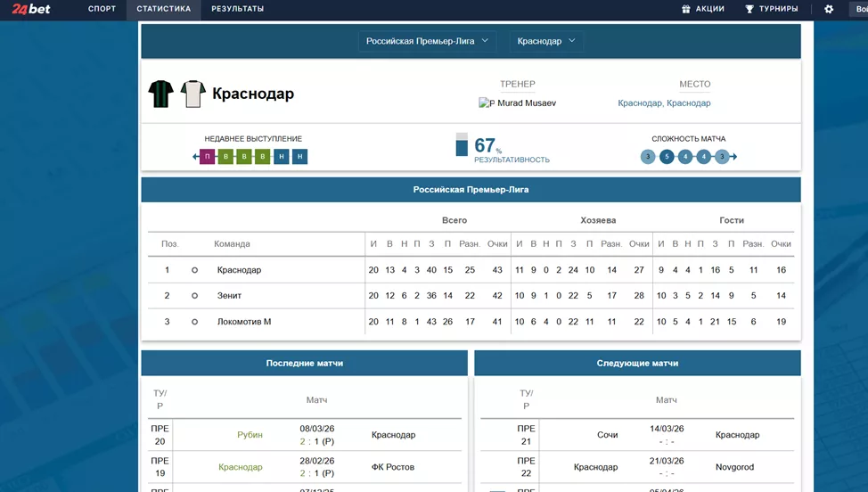Click the dark circle numbered 5 in match difficulty
868x492 pixels.
[667, 157]
